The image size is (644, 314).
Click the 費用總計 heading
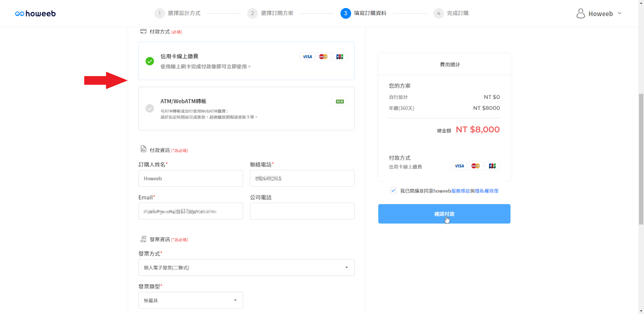click(x=450, y=64)
